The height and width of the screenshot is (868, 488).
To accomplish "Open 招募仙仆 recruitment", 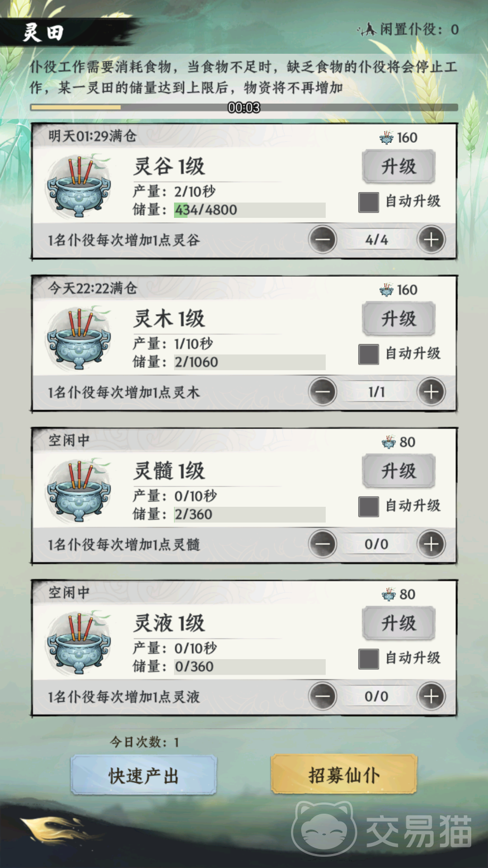I will [x=344, y=774].
